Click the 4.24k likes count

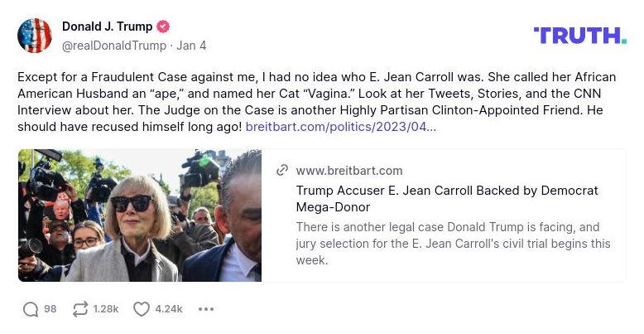tap(169, 309)
